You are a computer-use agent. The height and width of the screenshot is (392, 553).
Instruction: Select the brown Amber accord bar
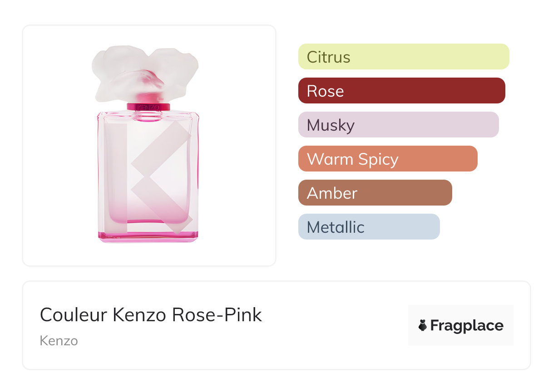click(375, 193)
